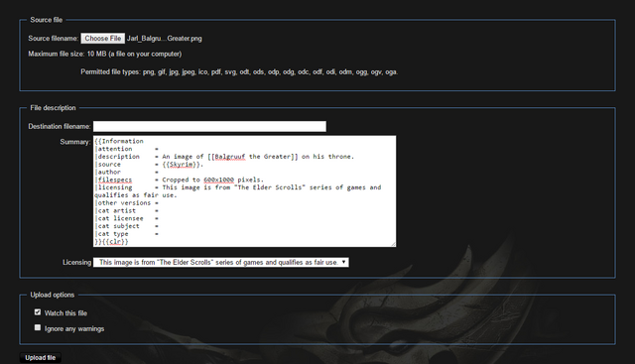Viewport: 635px width, 364px height.
Task: Click the Licensing field label
Action: 77,263
